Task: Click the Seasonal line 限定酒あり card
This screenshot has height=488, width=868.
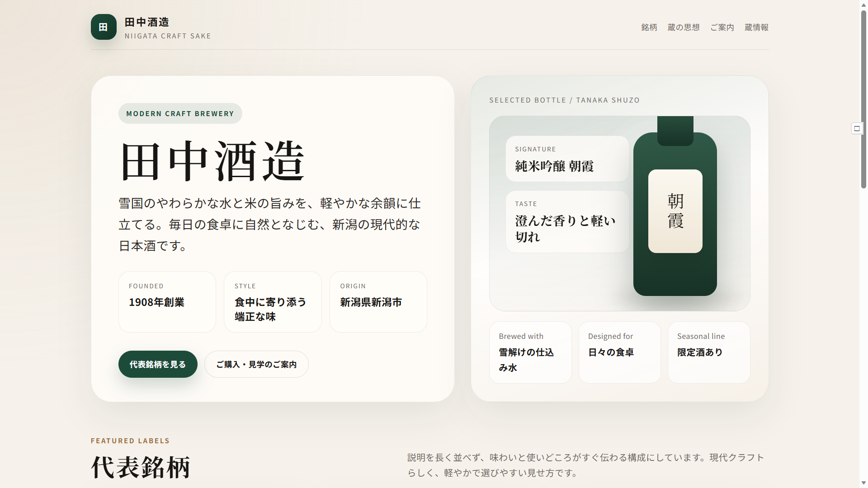Action: point(708,352)
